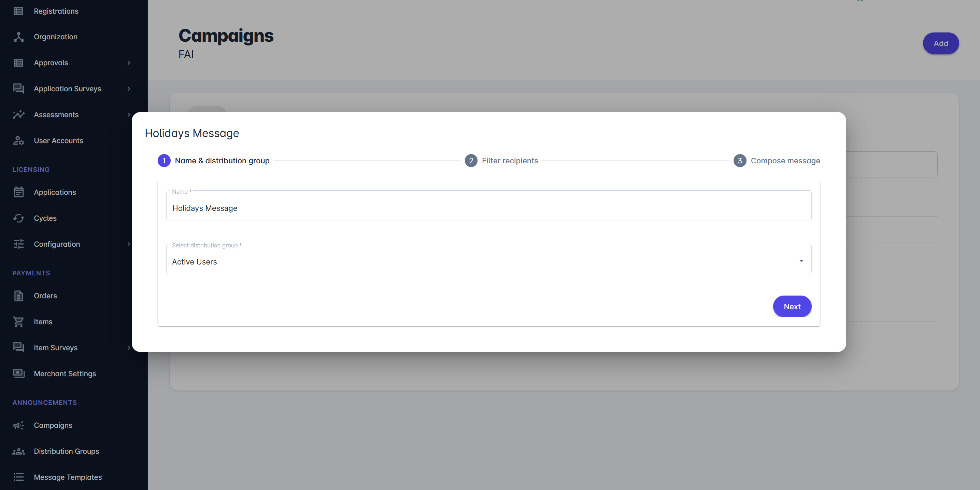This screenshot has height=490, width=980.
Task: Click the Orders invoice icon
Action: (18, 296)
